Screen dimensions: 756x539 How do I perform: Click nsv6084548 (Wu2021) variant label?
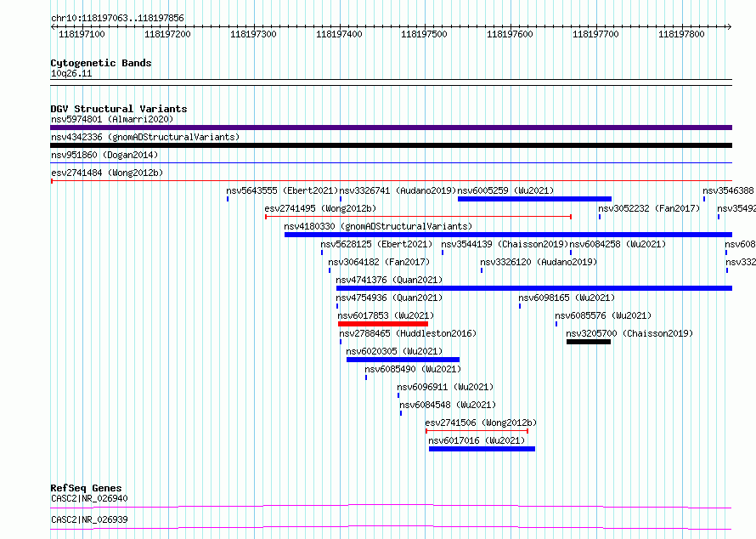coord(448,405)
